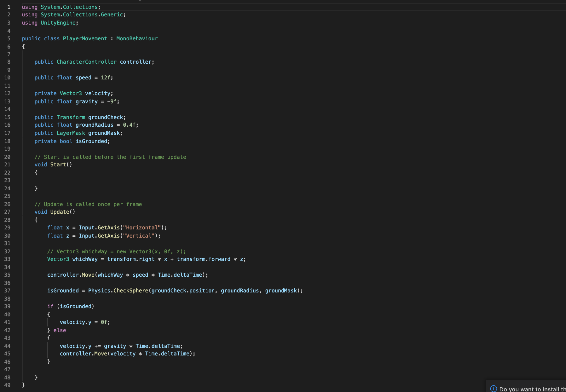
Task: Click transform.forward on line 33
Action: coord(204,259)
